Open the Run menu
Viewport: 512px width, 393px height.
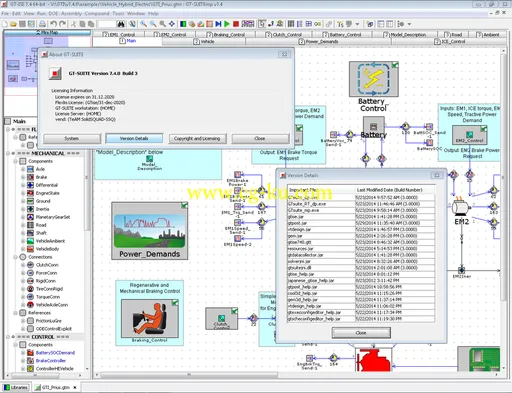tap(41, 14)
